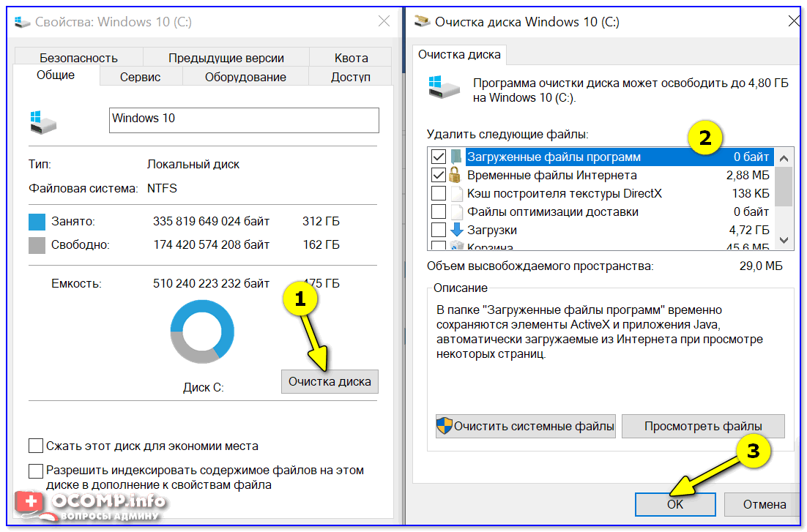Click the Disk Cleanup title bar icon
The image size is (807, 532).
point(422,21)
